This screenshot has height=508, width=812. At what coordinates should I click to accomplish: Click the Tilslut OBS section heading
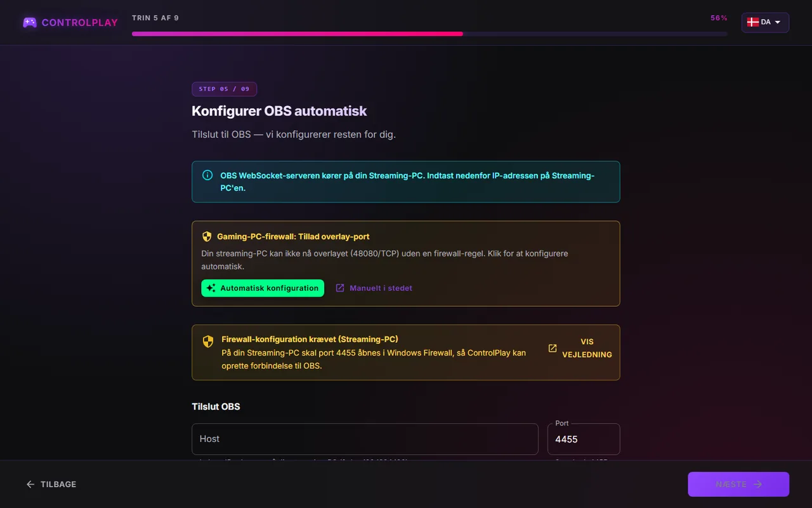pos(216,406)
